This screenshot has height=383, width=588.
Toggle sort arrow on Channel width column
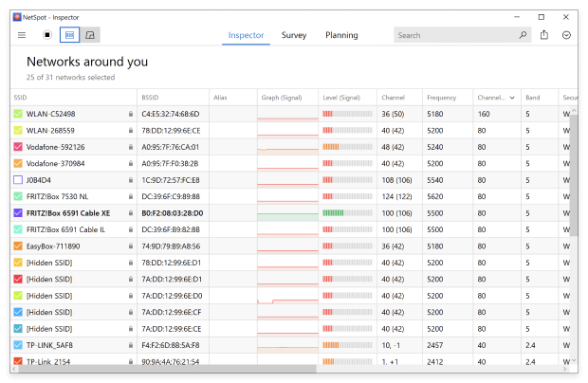point(512,98)
